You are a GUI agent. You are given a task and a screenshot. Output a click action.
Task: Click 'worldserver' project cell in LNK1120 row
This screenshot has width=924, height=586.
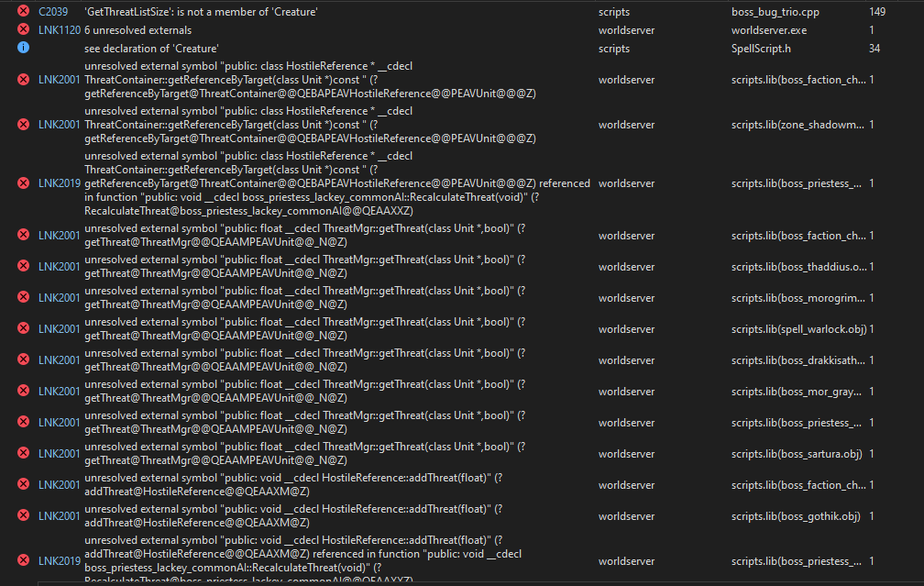[626, 30]
